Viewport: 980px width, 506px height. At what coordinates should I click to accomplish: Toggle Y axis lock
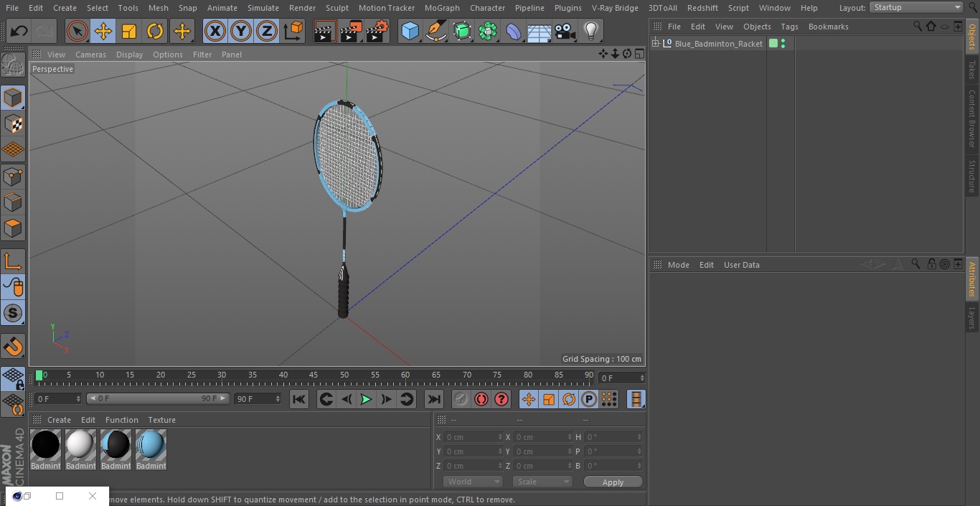tap(241, 31)
